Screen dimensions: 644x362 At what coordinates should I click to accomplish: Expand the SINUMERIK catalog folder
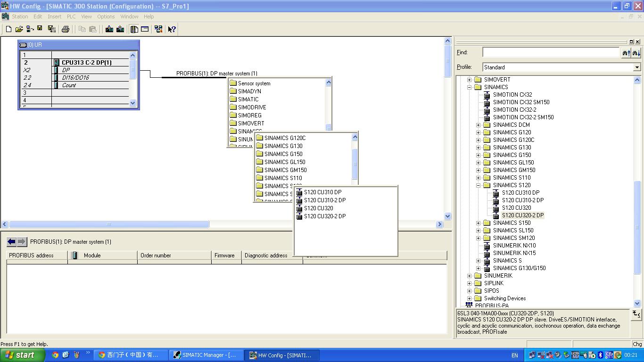tap(469, 276)
